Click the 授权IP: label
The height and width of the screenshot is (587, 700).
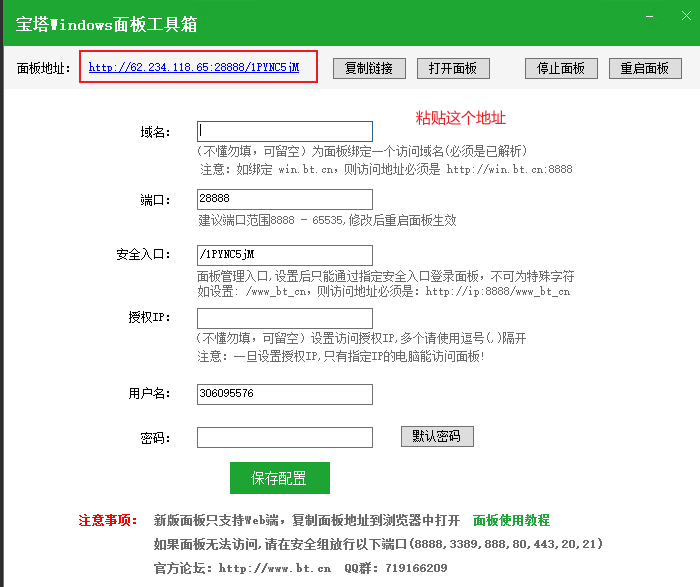point(149,317)
